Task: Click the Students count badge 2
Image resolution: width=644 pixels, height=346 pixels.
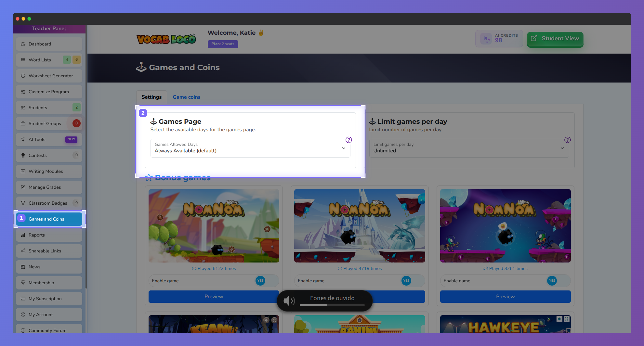Action: click(76, 107)
